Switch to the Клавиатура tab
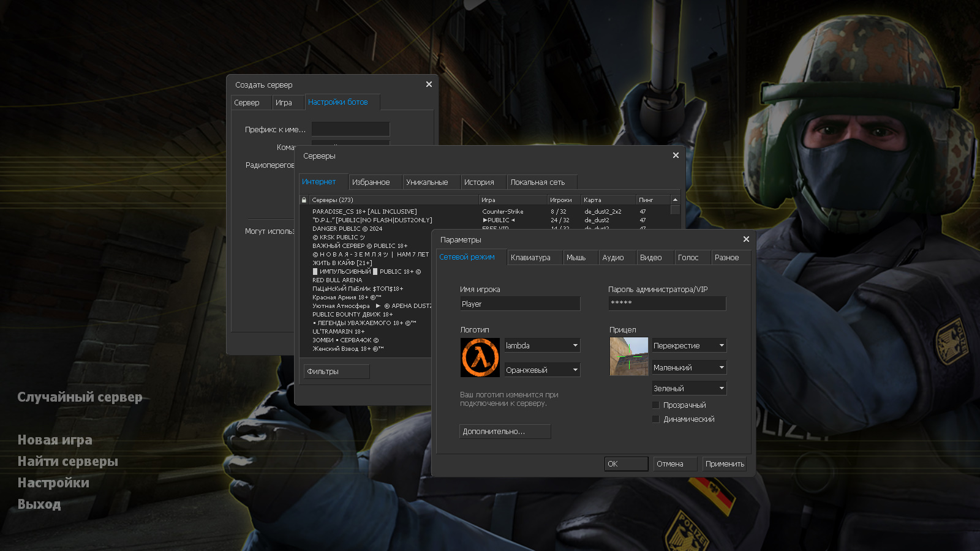Viewport: 980px width, 551px height. pyautogui.click(x=534, y=257)
